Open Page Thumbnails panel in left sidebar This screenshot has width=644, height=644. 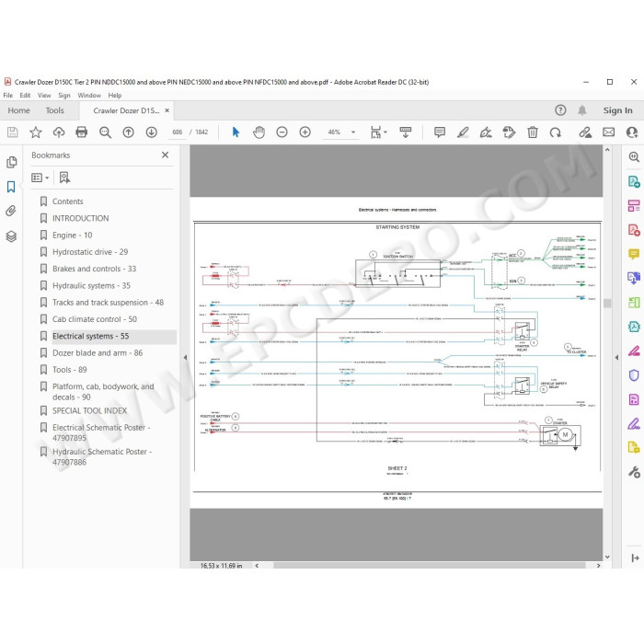point(11,162)
